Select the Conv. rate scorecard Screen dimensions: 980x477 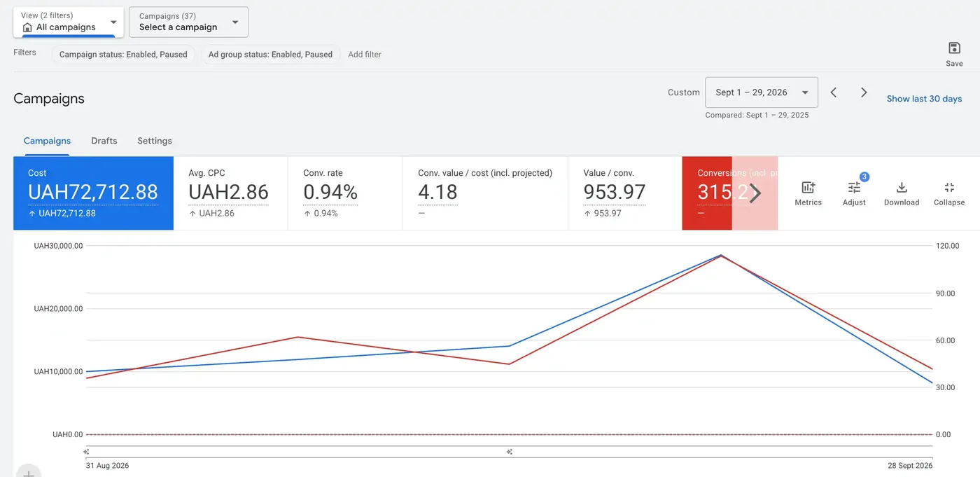pos(345,193)
